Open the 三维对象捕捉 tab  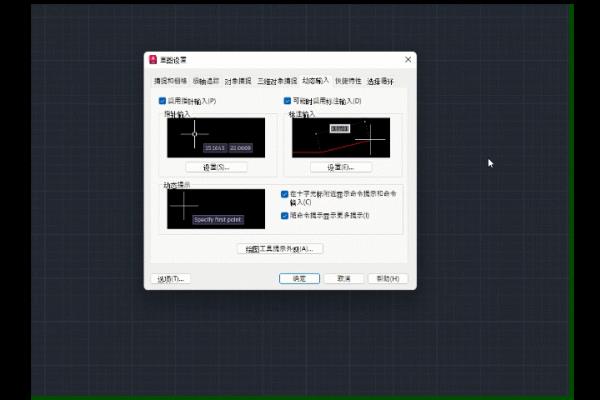(x=277, y=81)
